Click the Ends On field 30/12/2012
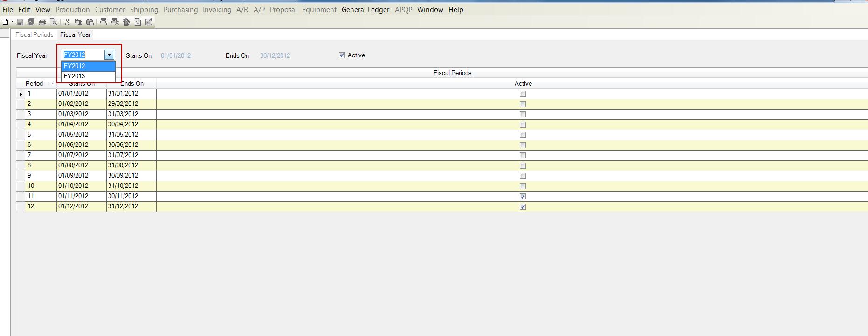The width and height of the screenshot is (868, 336). point(275,55)
